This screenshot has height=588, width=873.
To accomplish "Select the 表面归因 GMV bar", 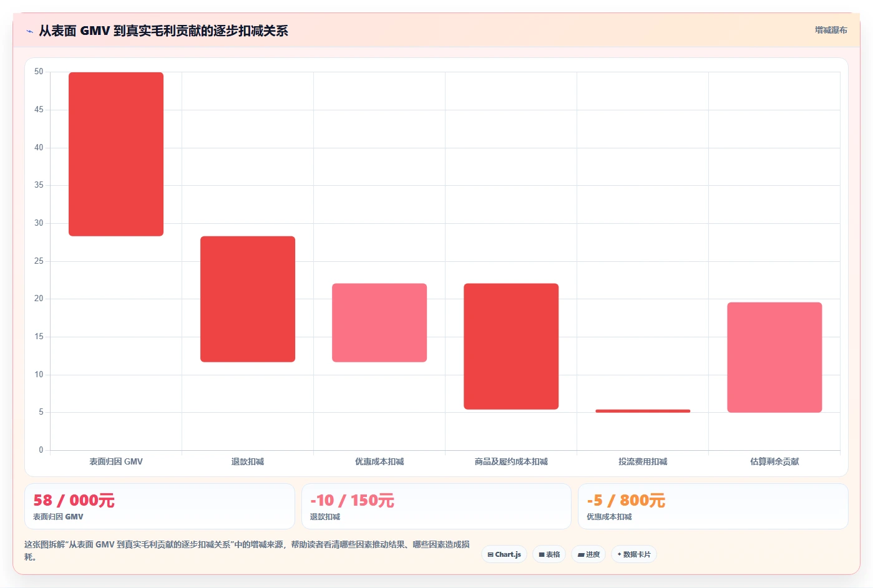I will coord(116,154).
